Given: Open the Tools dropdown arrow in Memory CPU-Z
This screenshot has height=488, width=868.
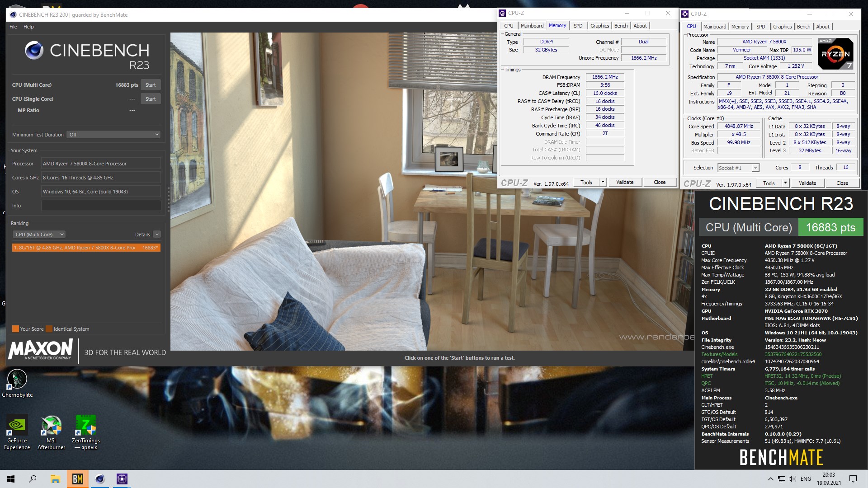Looking at the screenshot, I should coord(603,182).
